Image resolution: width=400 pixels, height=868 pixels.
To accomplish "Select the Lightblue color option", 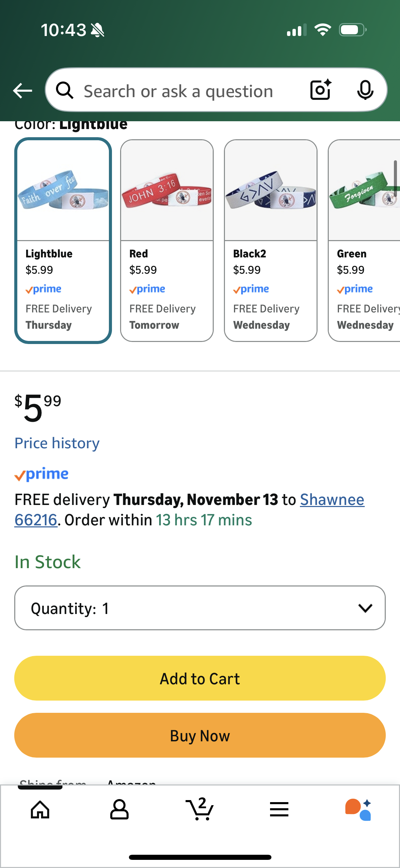I will [63, 240].
